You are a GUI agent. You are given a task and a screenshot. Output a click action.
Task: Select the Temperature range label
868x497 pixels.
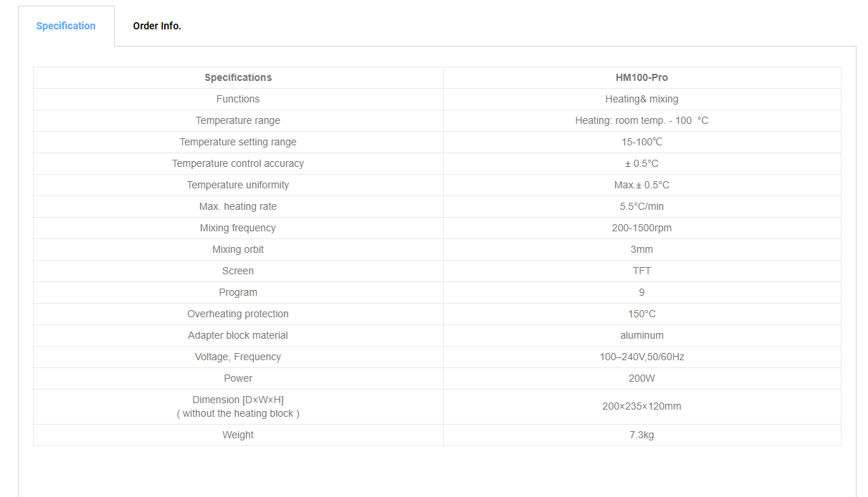click(238, 120)
